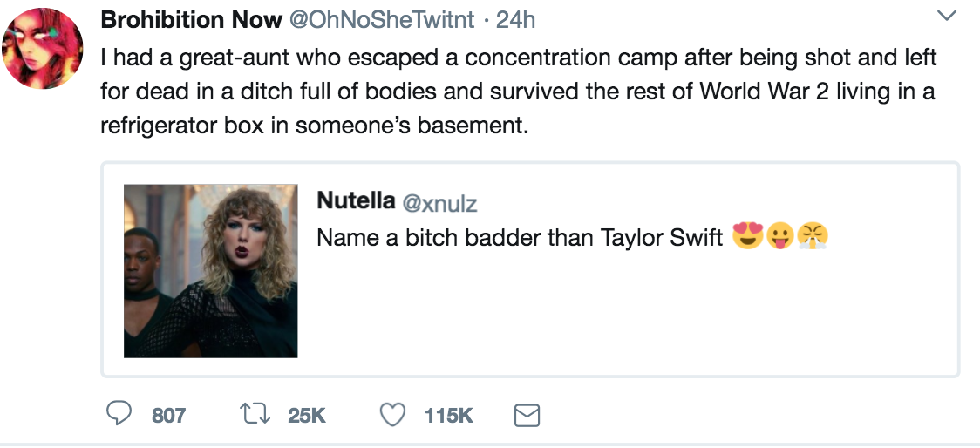Image resolution: width=980 pixels, height=448 pixels.
Task: Click the heart-eyes emoji in quoted tweet
Action: 747,237
